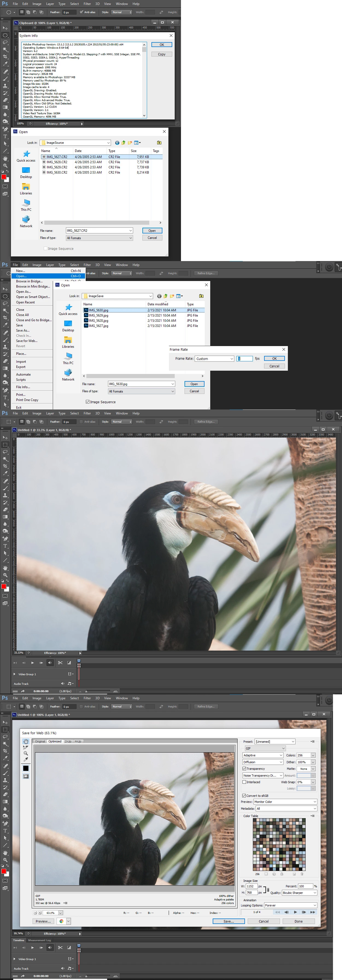Toggle the Transparency checkbox
342x980 pixels.
[x=244, y=769]
